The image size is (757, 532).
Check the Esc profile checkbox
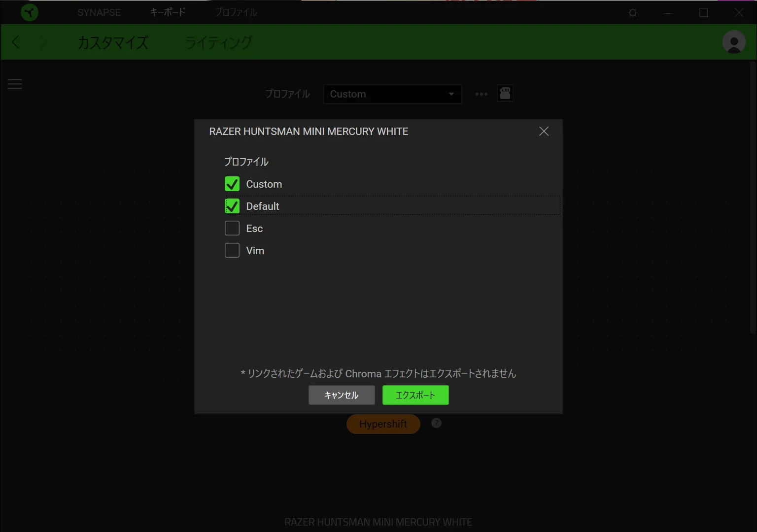[232, 229]
